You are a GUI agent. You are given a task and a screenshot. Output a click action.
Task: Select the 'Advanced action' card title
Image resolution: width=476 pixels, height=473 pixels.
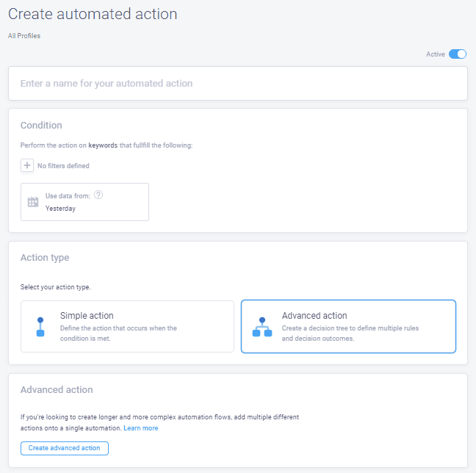point(314,316)
